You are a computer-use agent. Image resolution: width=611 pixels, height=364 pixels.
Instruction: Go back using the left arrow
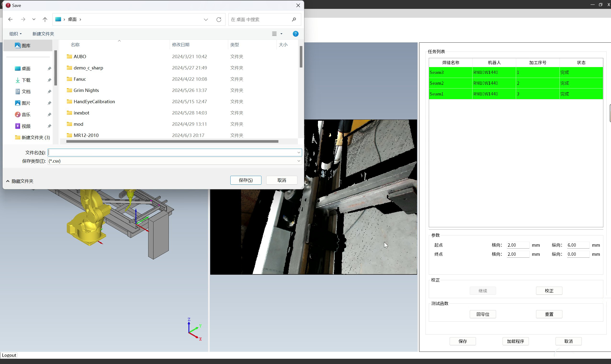pyautogui.click(x=10, y=19)
